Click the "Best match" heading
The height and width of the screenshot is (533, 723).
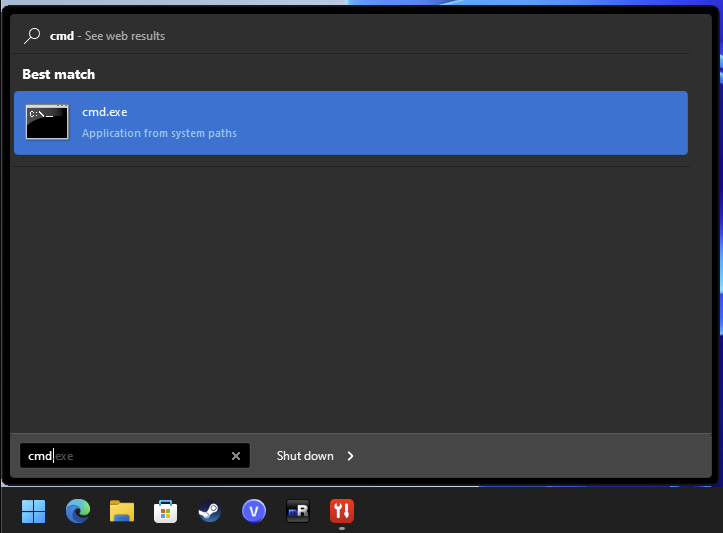click(x=59, y=74)
